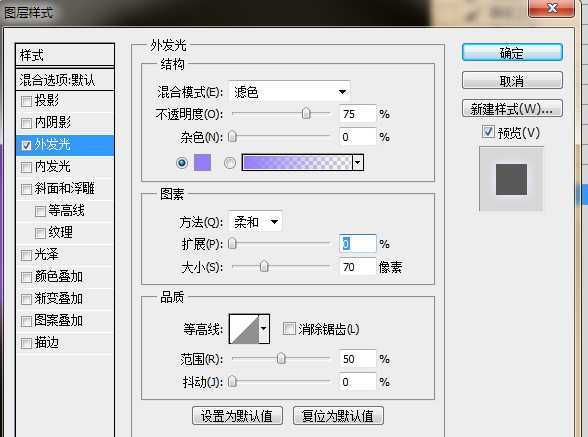Enable the 斜面和浮雕 bevel checkbox
This screenshot has height=437, width=588.
(26, 189)
